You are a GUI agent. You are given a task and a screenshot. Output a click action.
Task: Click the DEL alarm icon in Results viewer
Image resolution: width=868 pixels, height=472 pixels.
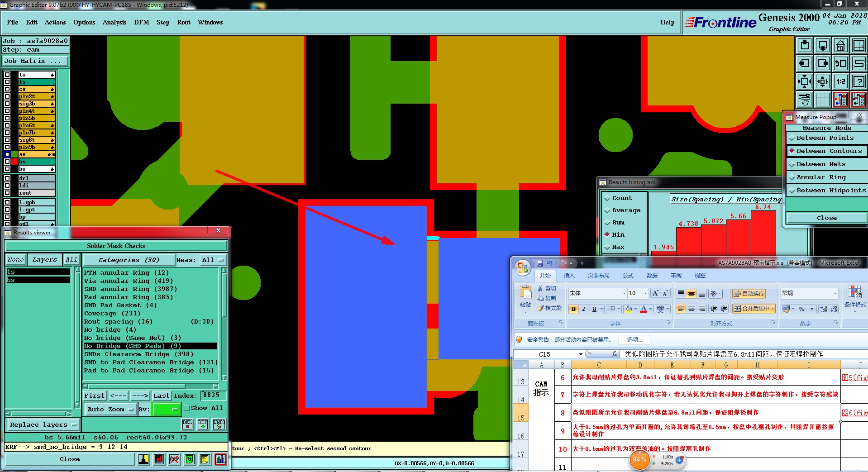(x=187, y=424)
